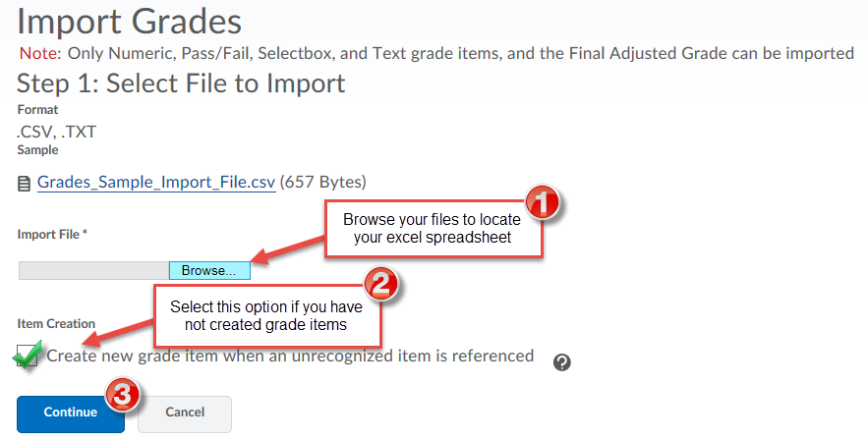Click the Browse... file button
Image resolution: width=868 pixels, height=440 pixels.
(x=209, y=270)
